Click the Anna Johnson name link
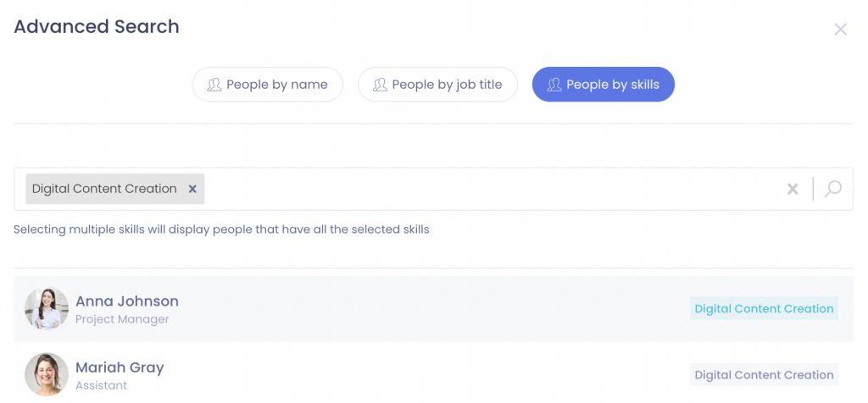868x403 pixels. point(127,301)
